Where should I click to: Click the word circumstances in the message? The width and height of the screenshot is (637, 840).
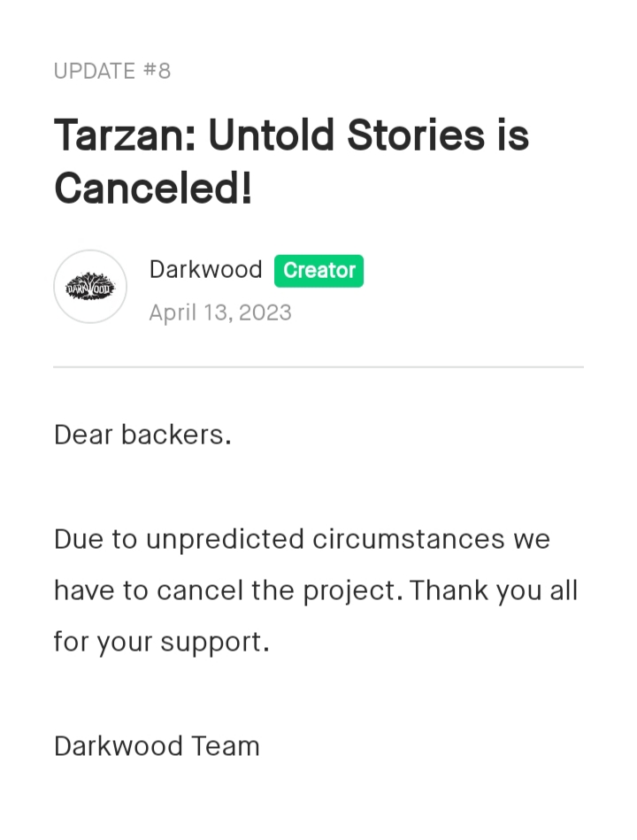pos(409,539)
